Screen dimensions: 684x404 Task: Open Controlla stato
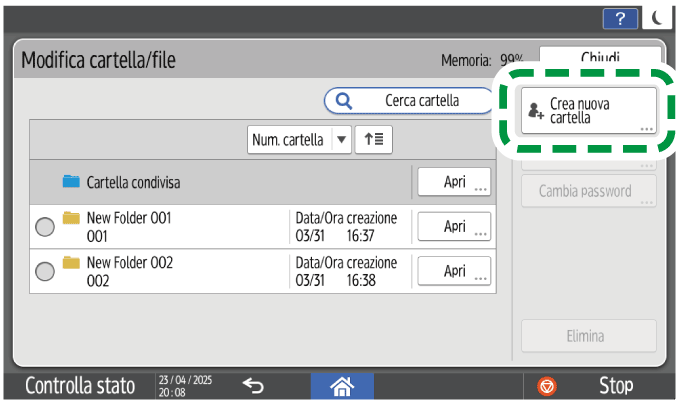(80, 386)
